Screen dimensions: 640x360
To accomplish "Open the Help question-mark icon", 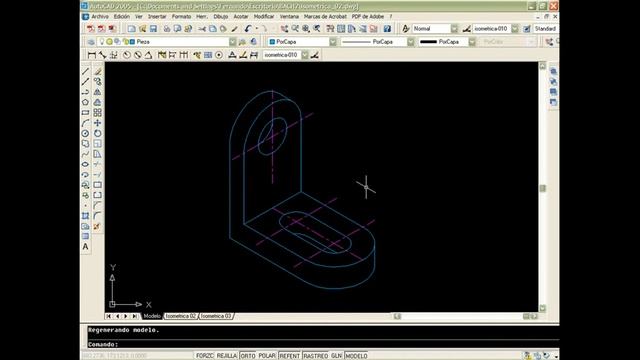I will pos(387,29).
